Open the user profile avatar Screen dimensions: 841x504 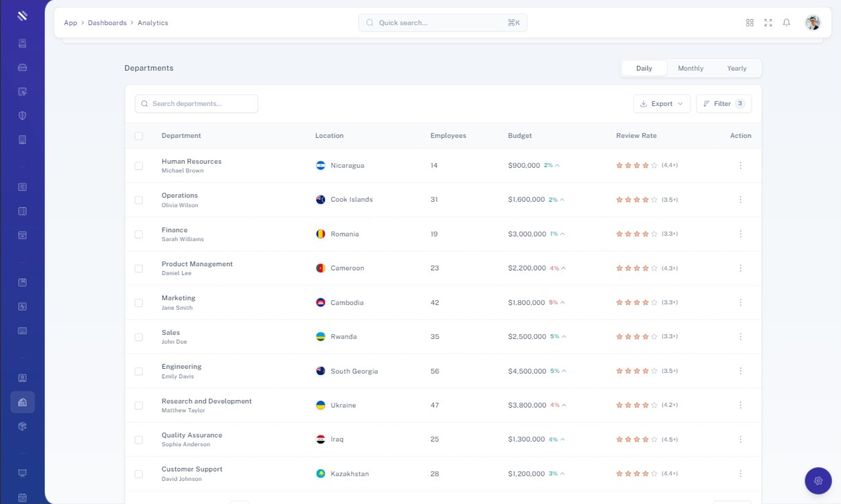tap(813, 23)
